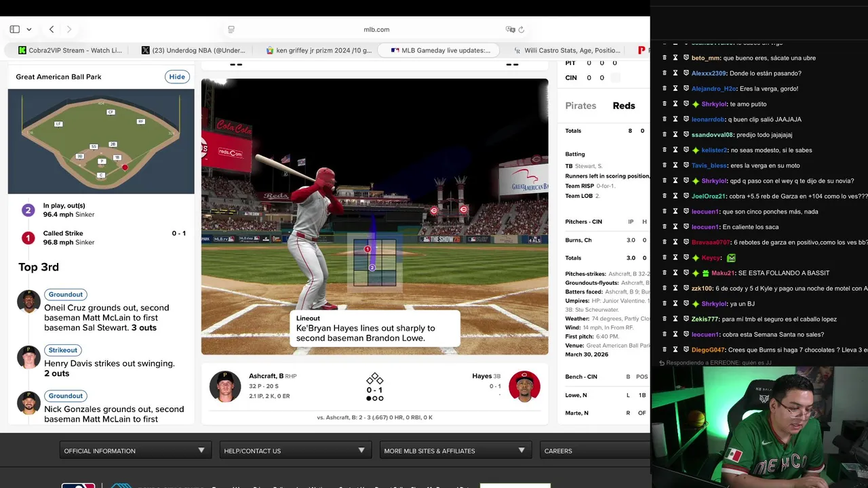Click username JoelOroz21 in chat
Screen dimensions: 868x488
pos(709,196)
